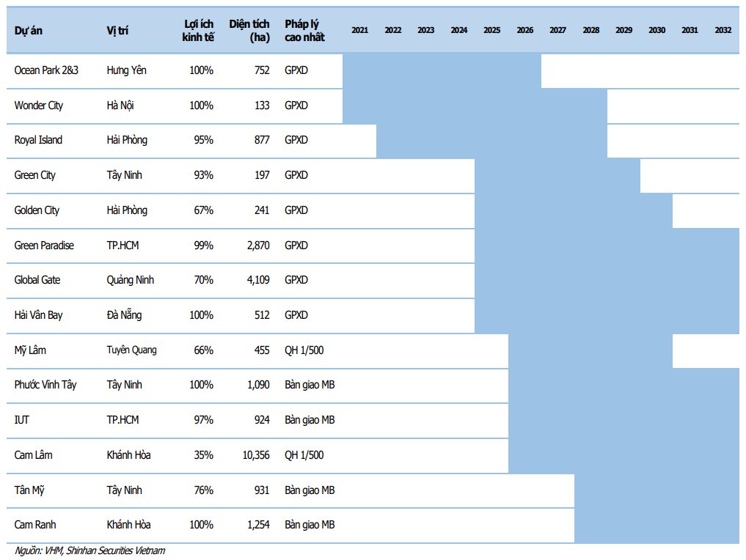Click the Quảng Ninh location cell

(x=131, y=280)
